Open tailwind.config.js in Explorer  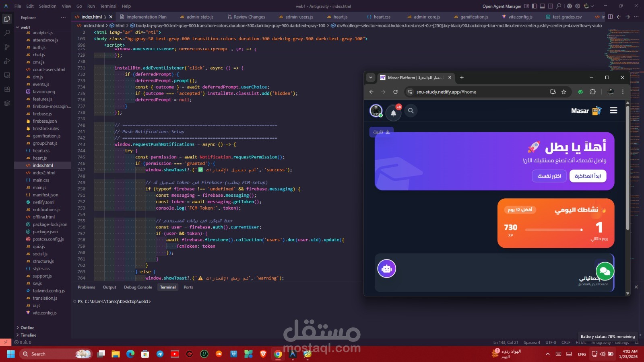[48, 291]
